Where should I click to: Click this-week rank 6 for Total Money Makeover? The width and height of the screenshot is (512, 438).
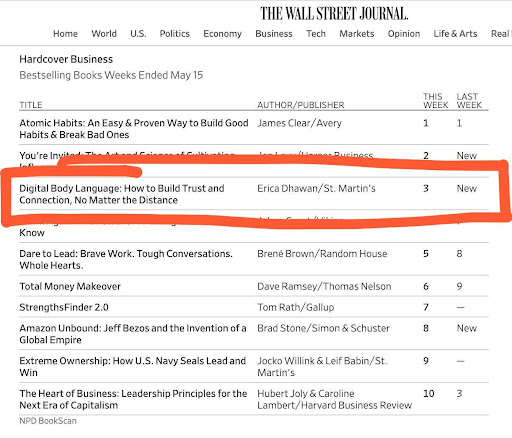[x=426, y=287]
